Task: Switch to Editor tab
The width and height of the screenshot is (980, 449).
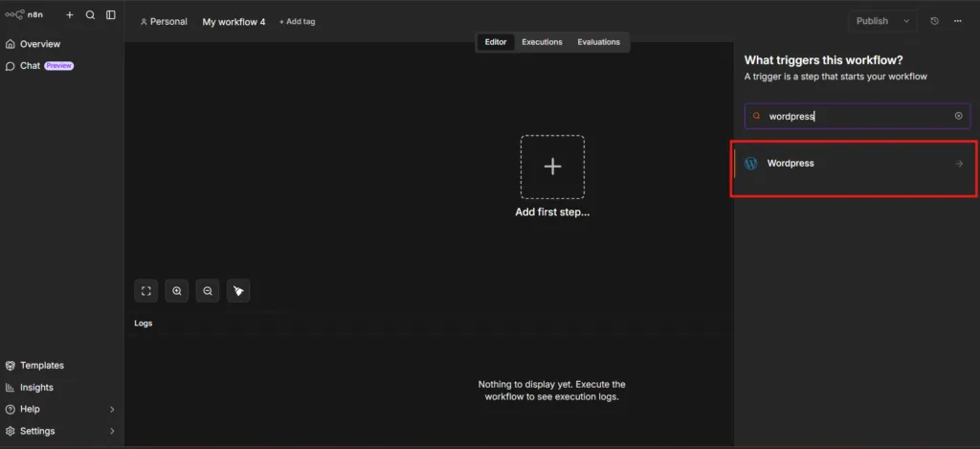Action: (496, 42)
